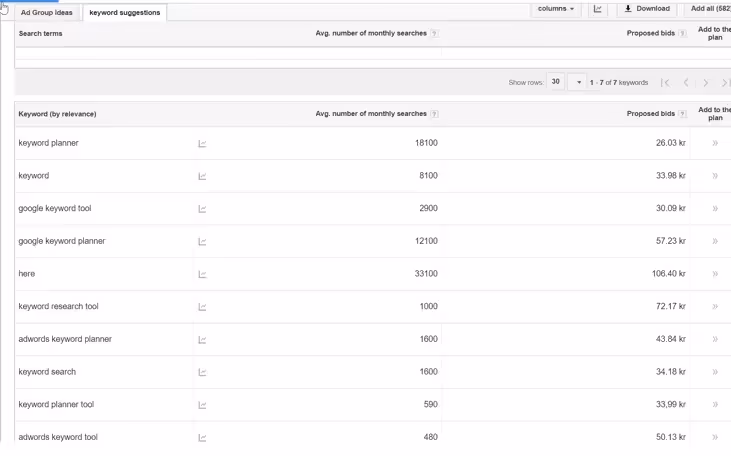Open the Show rows dropdown arrow
731x456 pixels.
click(577, 82)
